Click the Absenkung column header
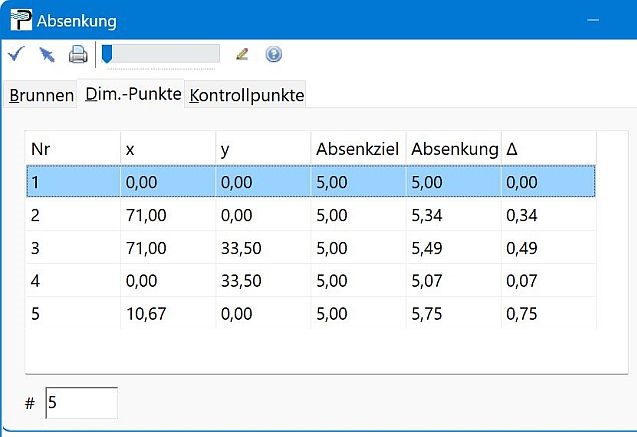The height and width of the screenshot is (437, 637). (x=453, y=149)
